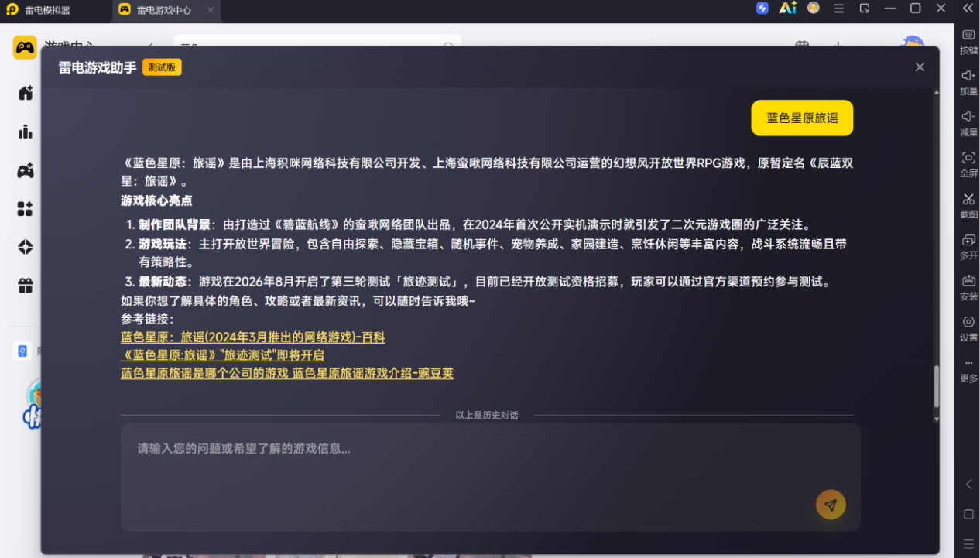The height and width of the screenshot is (558, 980).
Task: Click the chat scrollbar thumb
Action: [936, 385]
